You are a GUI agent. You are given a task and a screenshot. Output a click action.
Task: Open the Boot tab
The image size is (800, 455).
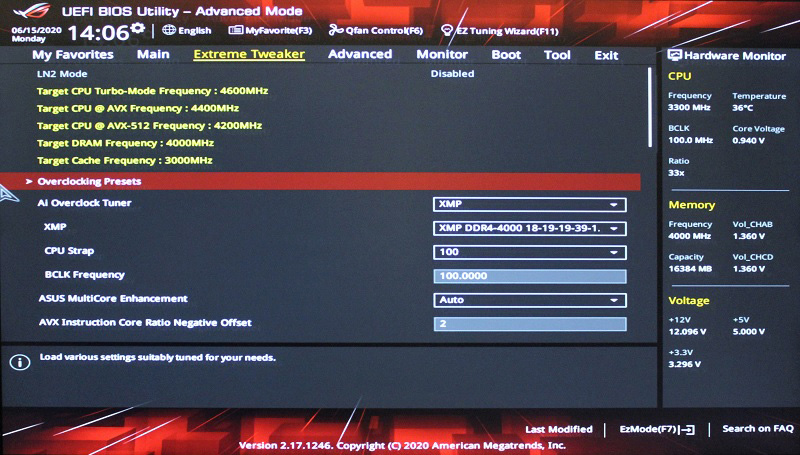coord(506,55)
